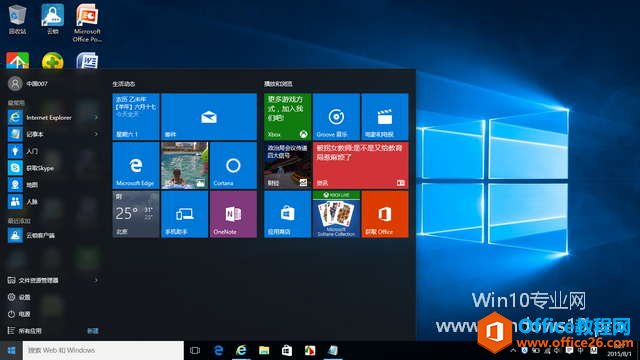Open the red News headline tile
640x360 pixels.
pyautogui.click(x=360, y=165)
